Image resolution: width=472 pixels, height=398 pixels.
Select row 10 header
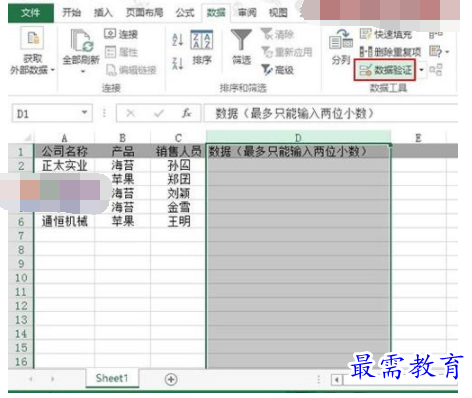(21, 278)
